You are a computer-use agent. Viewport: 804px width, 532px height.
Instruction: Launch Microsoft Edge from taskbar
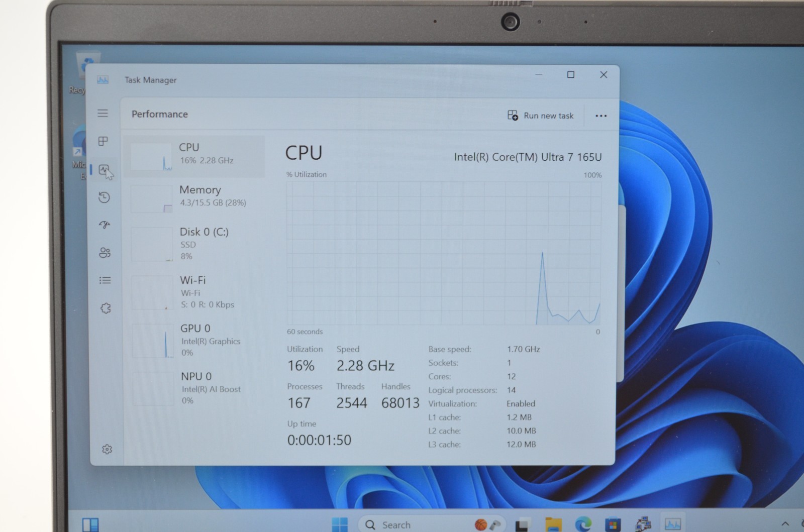pos(583,524)
